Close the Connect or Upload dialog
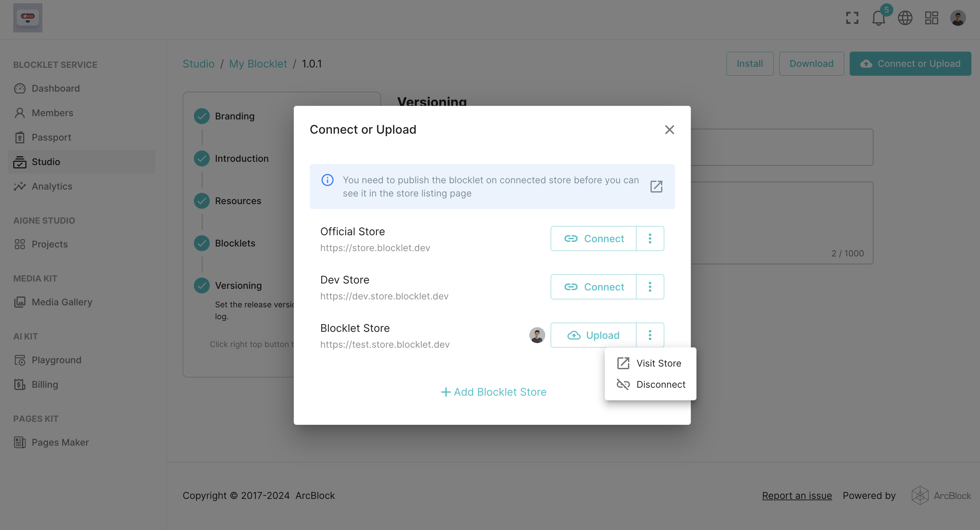 670,130
